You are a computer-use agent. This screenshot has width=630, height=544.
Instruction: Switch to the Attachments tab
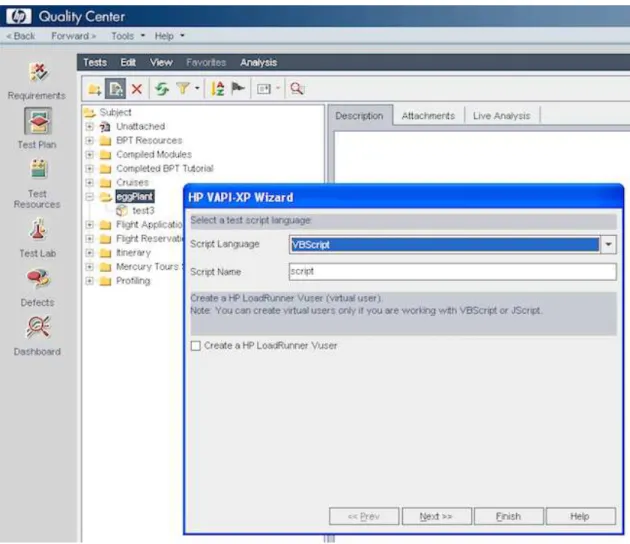428,116
